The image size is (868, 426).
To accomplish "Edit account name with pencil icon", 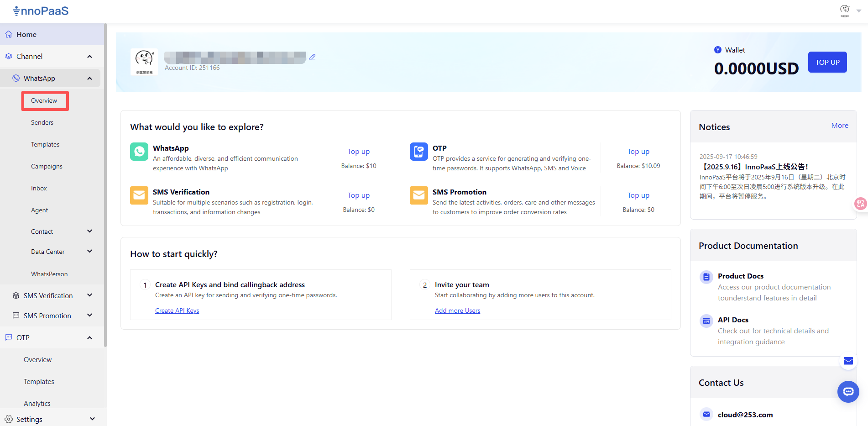I will 312,57.
